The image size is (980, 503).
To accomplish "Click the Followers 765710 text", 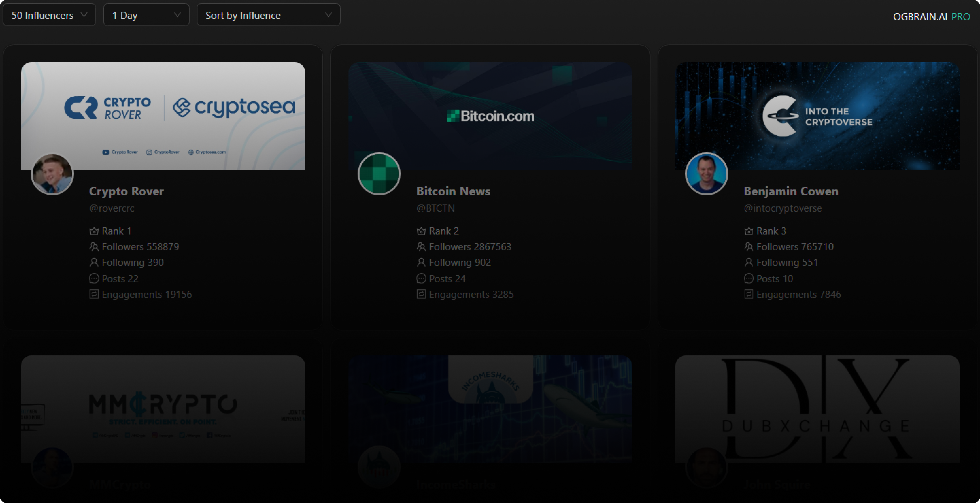I will (795, 247).
